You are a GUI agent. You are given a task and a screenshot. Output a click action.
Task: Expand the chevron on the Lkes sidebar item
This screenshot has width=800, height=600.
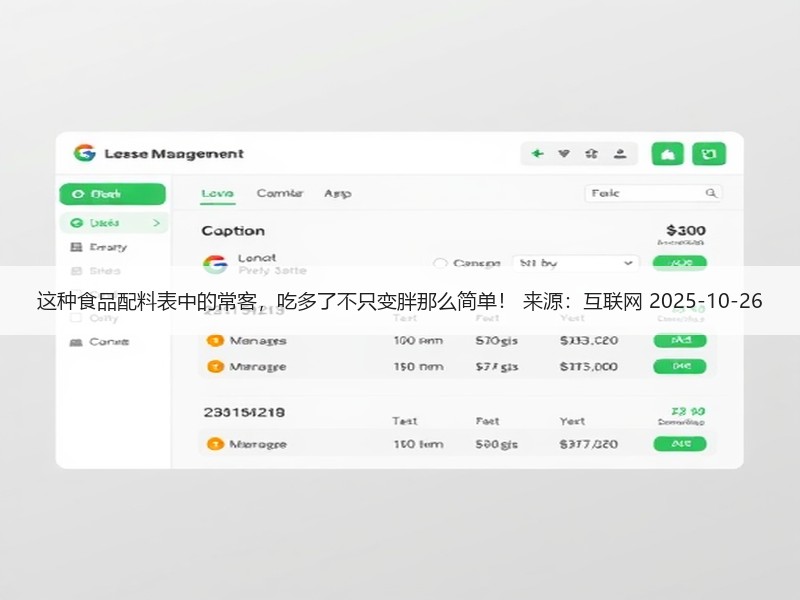(156, 223)
